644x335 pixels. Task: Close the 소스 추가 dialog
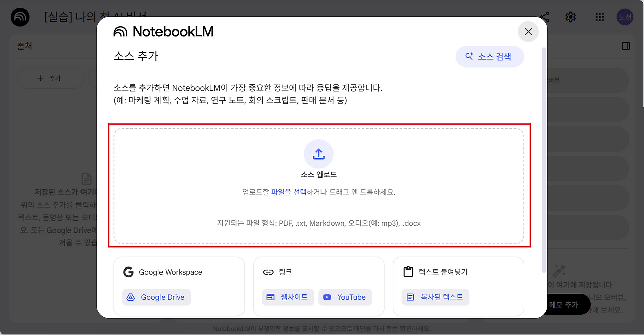(528, 32)
